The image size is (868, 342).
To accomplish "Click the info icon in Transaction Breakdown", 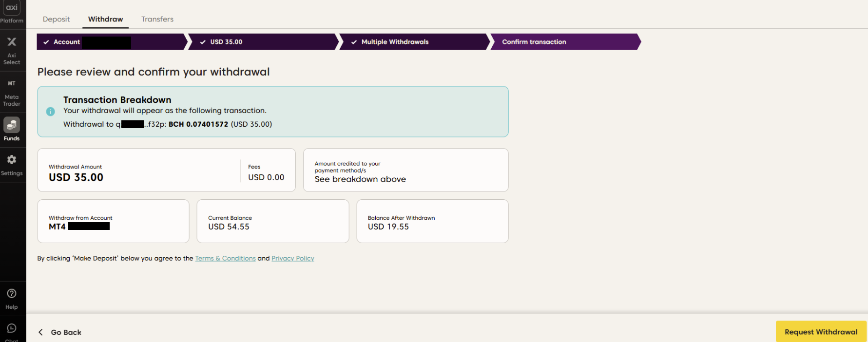I will pyautogui.click(x=50, y=112).
